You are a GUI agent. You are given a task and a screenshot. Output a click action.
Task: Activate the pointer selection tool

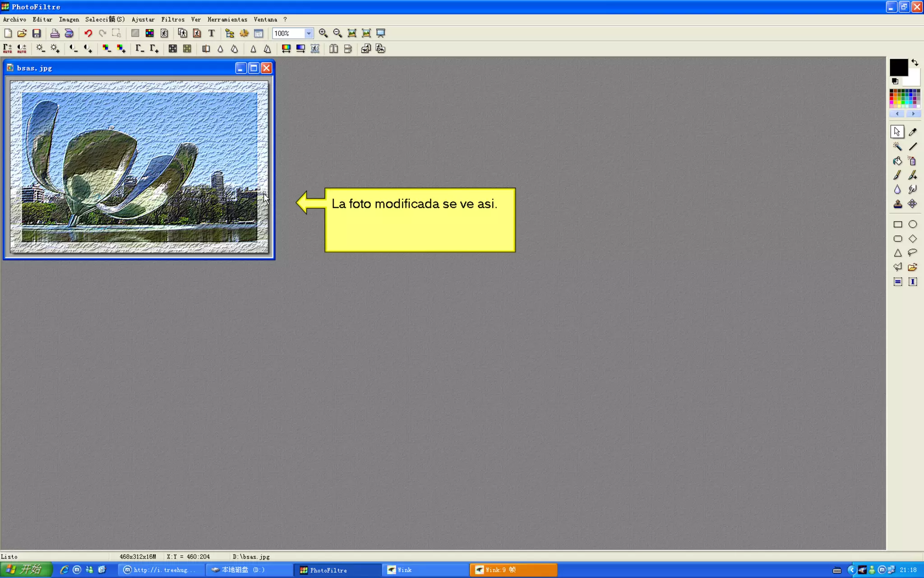pos(897,132)
